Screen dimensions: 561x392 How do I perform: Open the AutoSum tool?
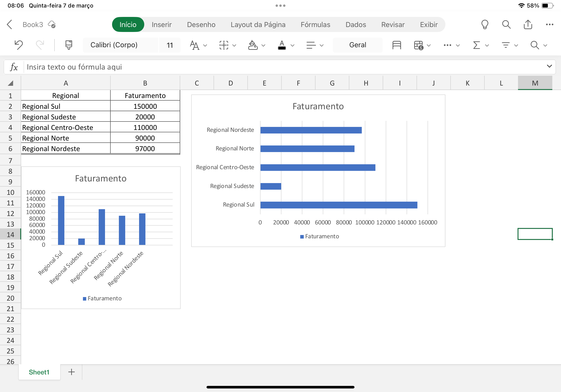click(x=476, y=45)
